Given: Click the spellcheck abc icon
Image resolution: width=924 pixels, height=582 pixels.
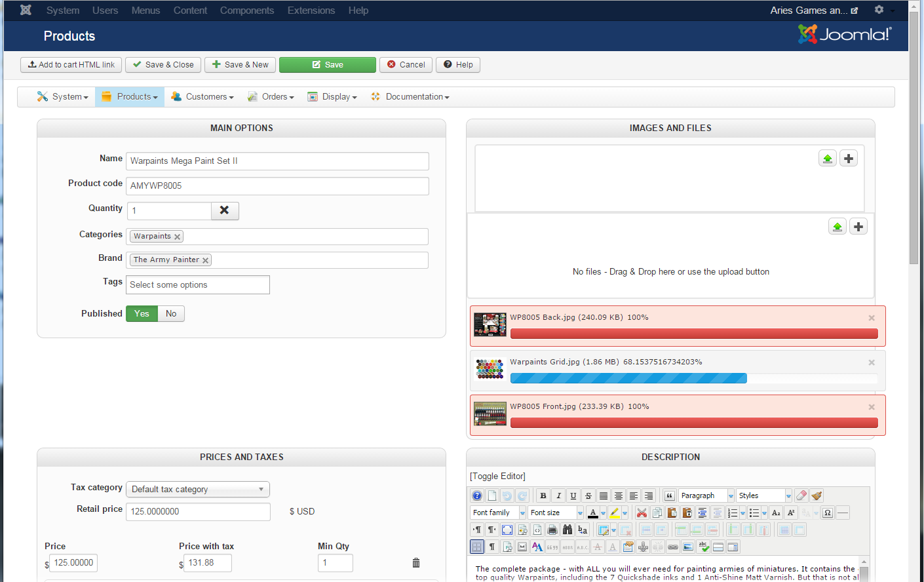Looking at the screenshot, I should pos(703,547).
